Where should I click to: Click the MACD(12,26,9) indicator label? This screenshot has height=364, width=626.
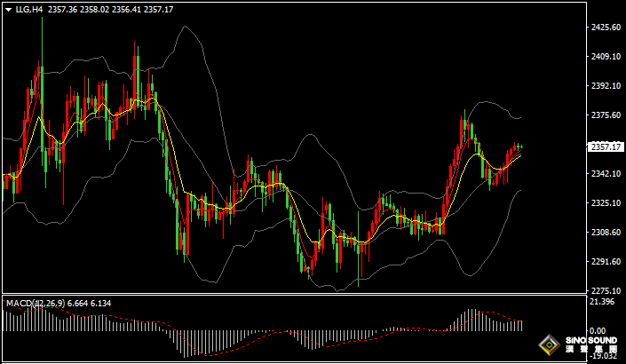point(35,304)
